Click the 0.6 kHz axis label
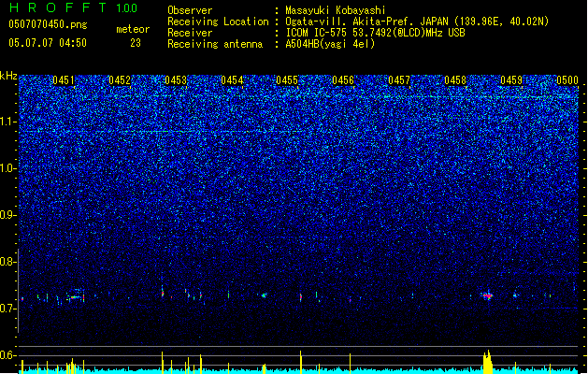Screen dimensions: 588x374 8,355
